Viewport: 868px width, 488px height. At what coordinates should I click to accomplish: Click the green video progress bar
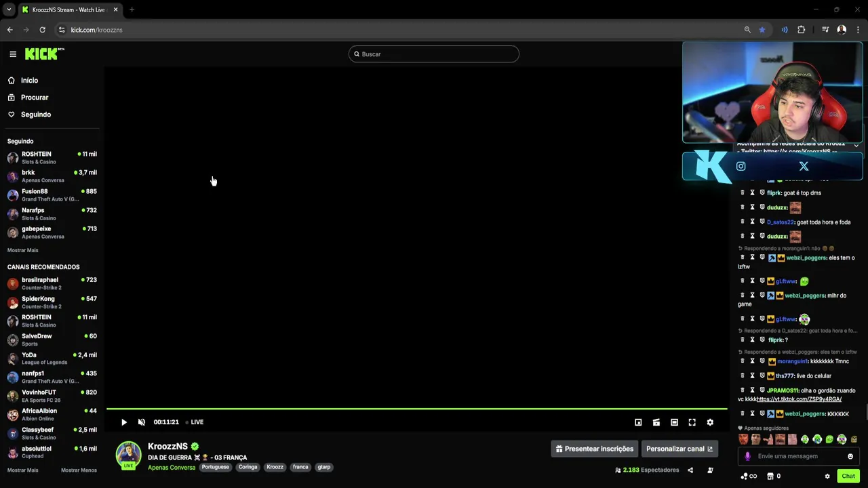[x=416, y=409]
